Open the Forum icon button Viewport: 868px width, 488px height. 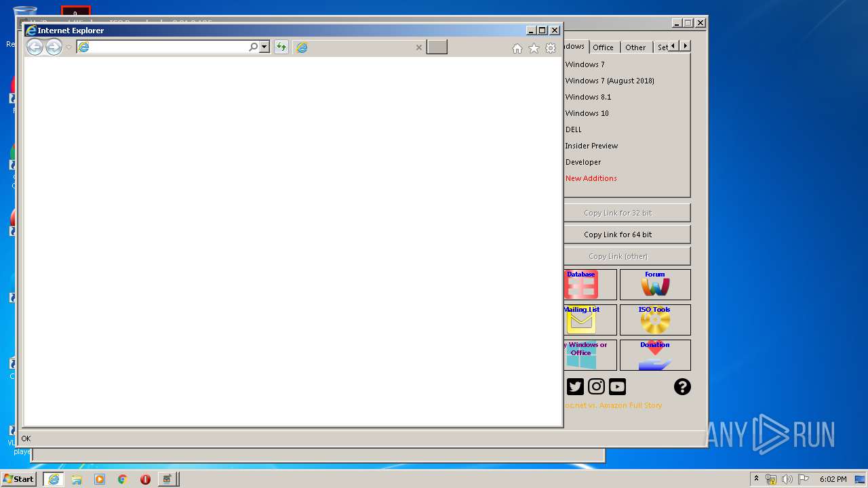pyautogui.click(x=655, y=285)
